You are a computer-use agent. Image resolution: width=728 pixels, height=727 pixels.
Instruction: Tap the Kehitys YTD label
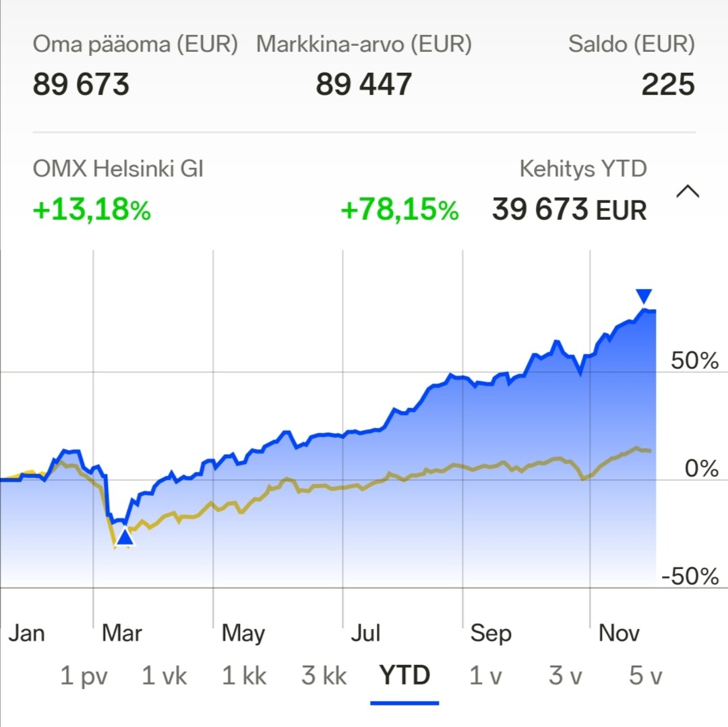click(583, 169)
